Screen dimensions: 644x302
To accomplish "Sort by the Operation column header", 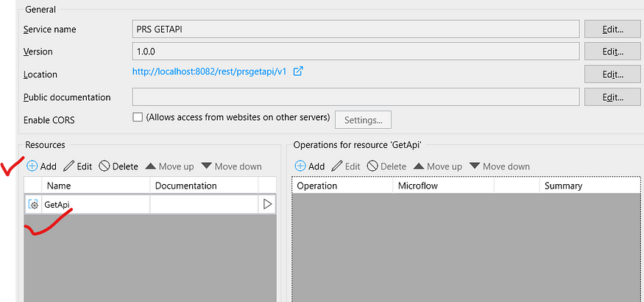I will click(342, 186).
